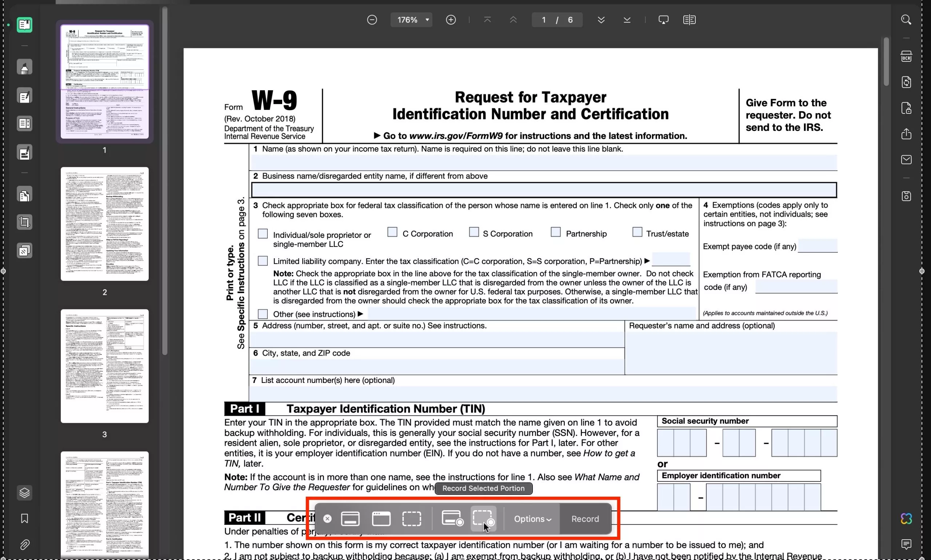The width and height of the screenshot is (931, 560).
Task: Launch the UPDF AI assistant
Action: (906, 519)
